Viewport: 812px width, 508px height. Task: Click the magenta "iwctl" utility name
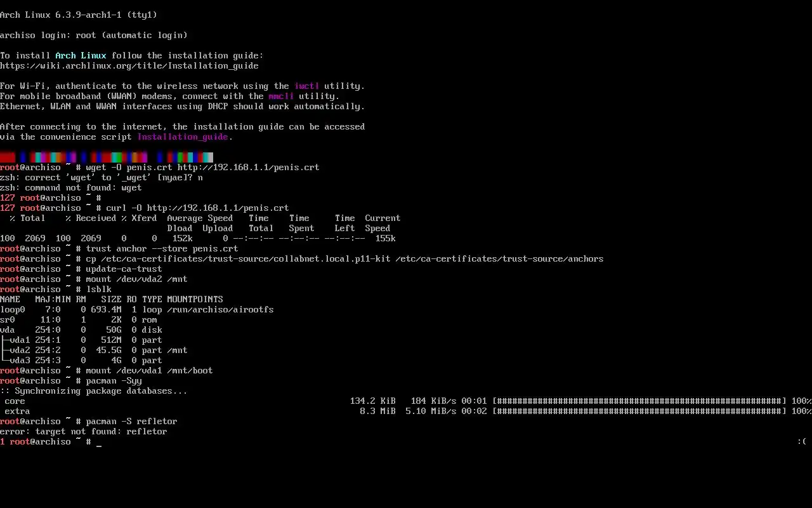pyautogui.click(x=306, y=86)
